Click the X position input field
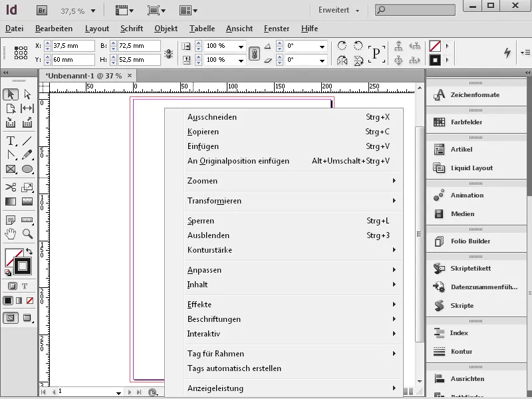This screenshot has width=532, height=399. point(73,46)
